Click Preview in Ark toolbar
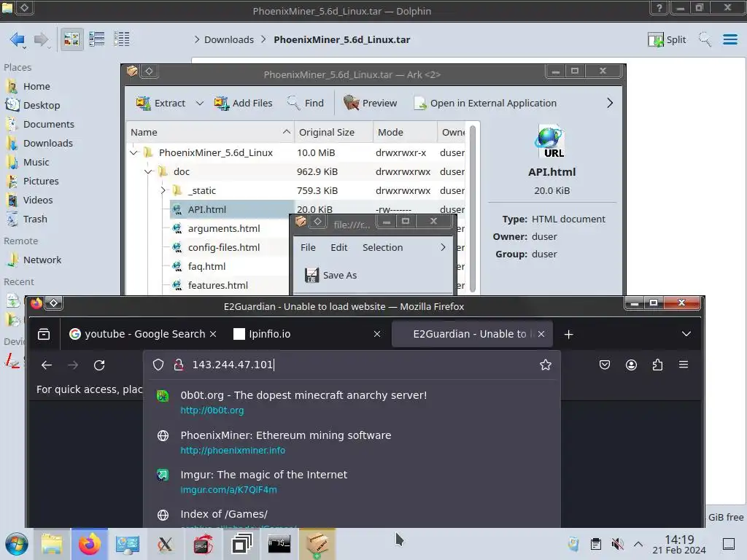Screen dimensions: 747x560 pyautogui.click(x=370, y=103)
